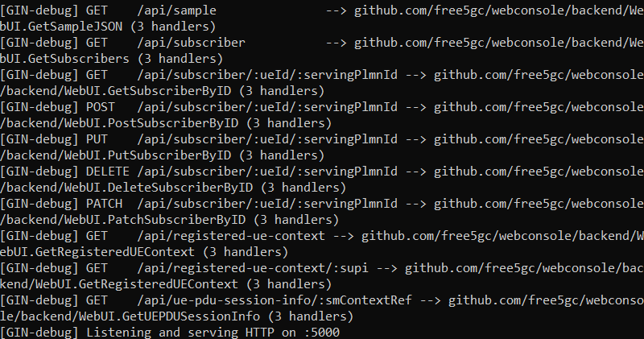
Task: Click the github.com/free5gc URL on first line
Action: point(499,10)
